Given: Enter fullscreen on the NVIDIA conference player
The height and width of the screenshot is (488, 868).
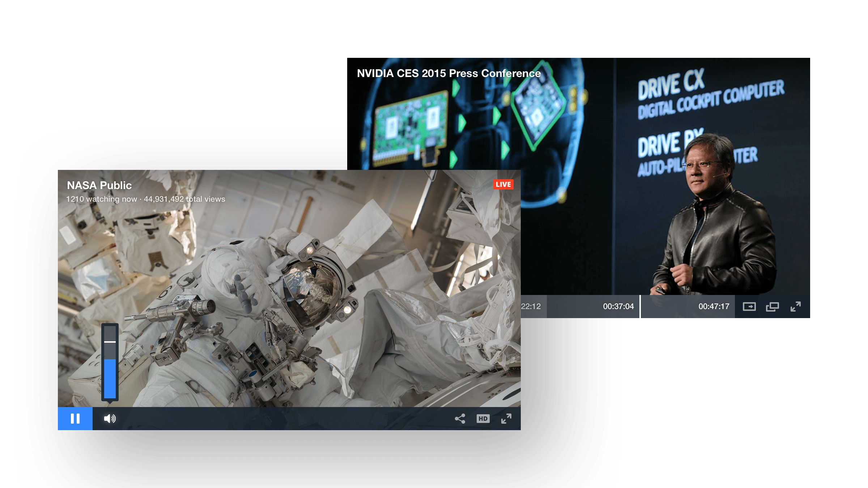Looking at the screenshot, I should tap(795, 307).
